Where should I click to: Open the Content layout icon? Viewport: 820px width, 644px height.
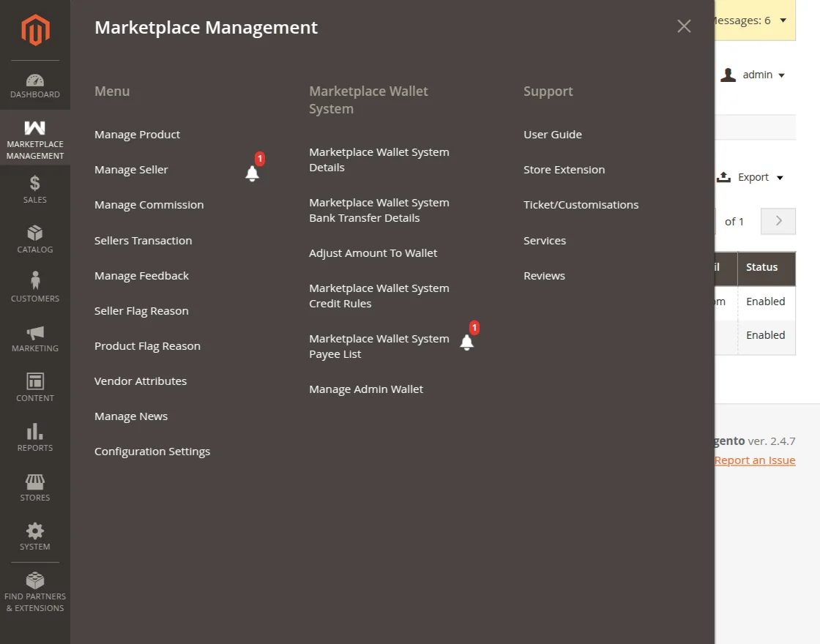tap(35, 381)
